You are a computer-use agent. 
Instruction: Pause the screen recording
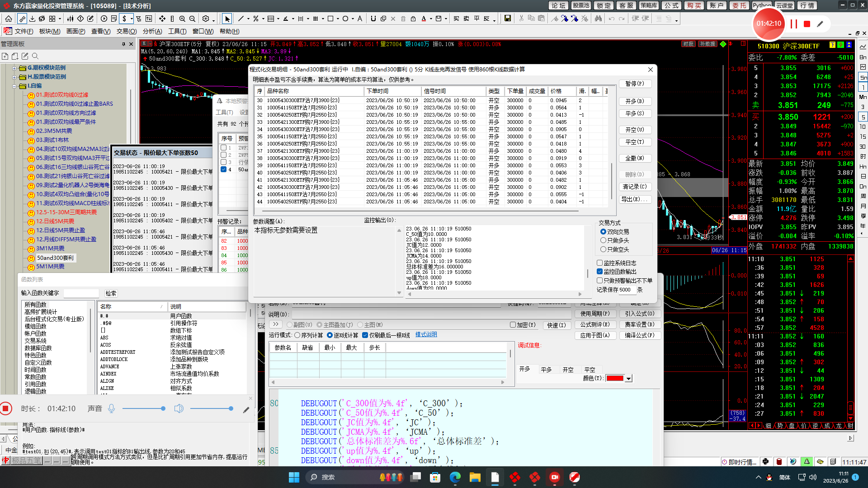click(x=793, y=24)
